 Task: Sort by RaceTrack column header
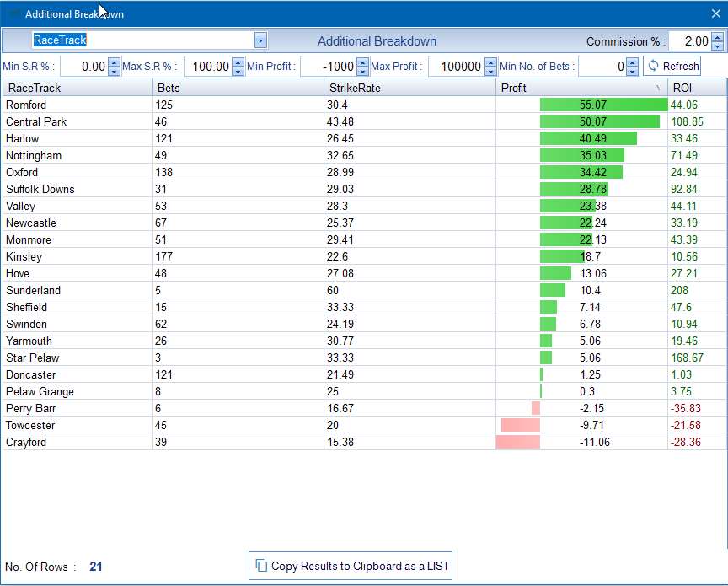click(x=77, y=88)
